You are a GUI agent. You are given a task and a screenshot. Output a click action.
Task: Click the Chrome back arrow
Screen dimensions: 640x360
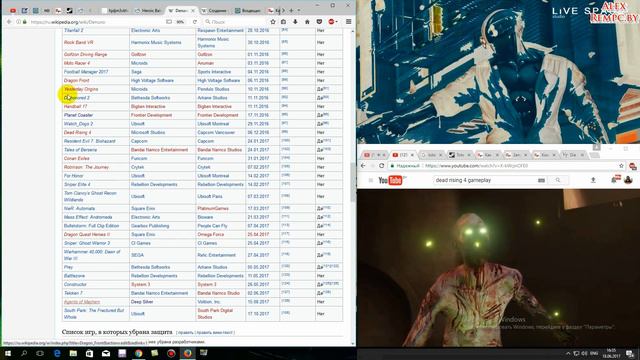click(x=363, y=166)
